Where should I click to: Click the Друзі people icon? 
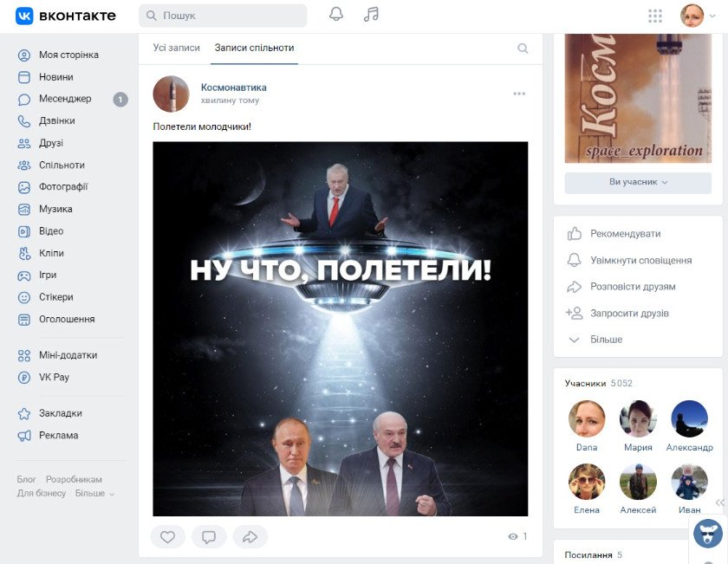point(24,144)
